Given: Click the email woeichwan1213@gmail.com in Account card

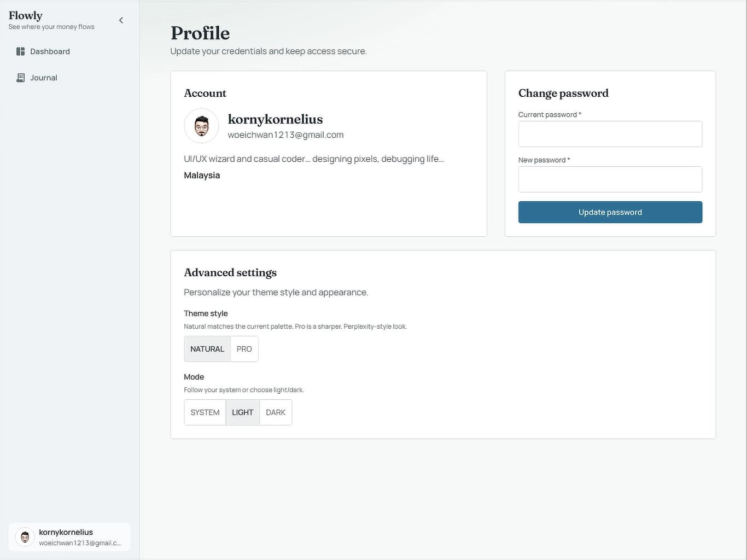Looking at the screenshot, I should [285, 135].
